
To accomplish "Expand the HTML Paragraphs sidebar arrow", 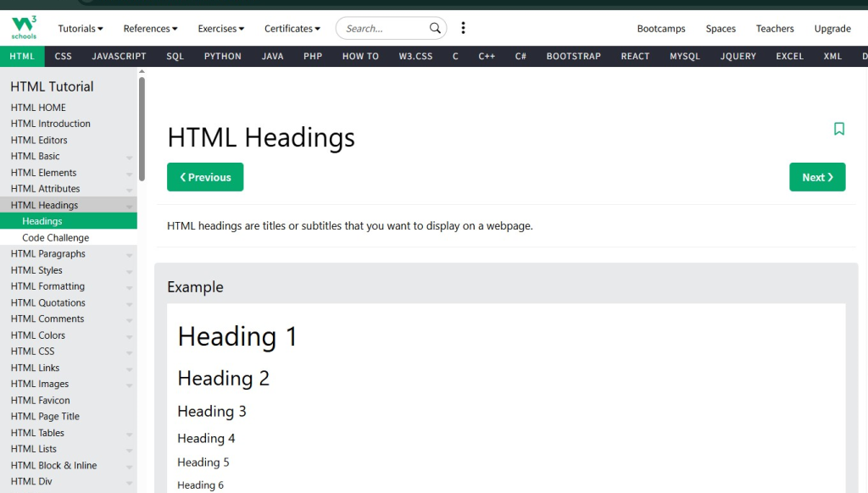I will pyautogui.click(x=130, y=255).
